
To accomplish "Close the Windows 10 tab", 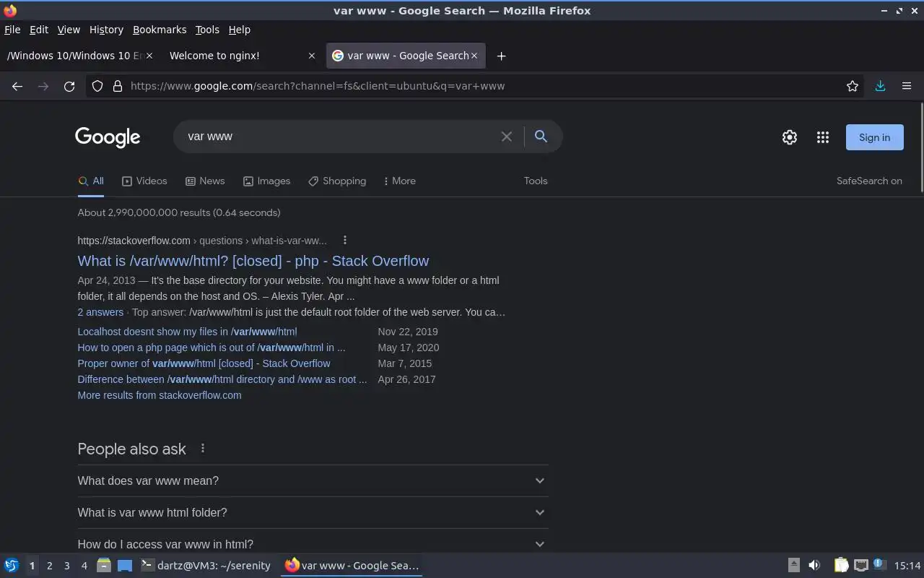I will tap(149, 56).
